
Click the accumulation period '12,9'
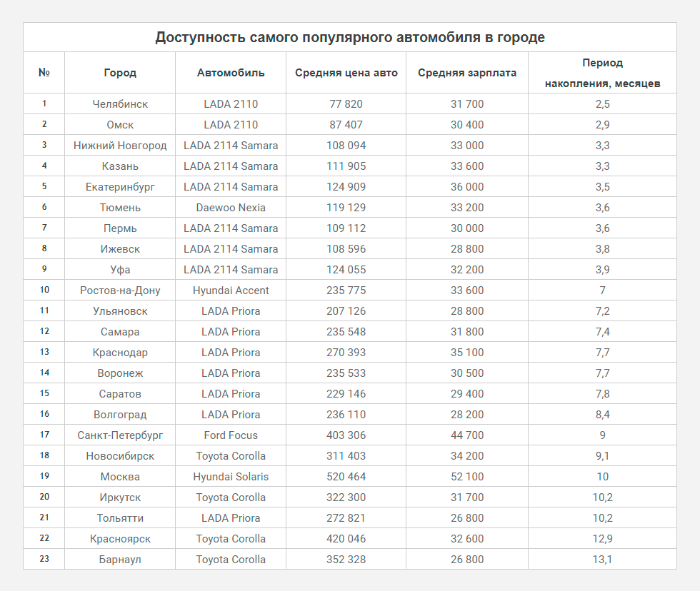[x=602, y=539]
